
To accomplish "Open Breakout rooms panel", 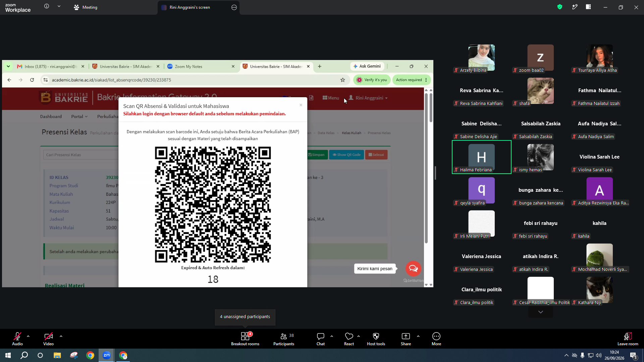I will (x=245, y=339).
